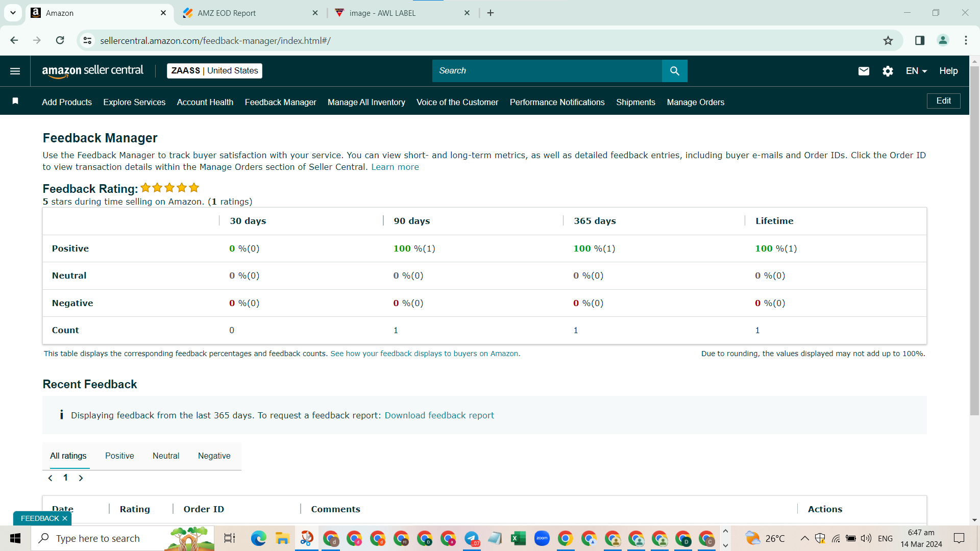Image resolution: width=980 pixels, height=551 pixels.
Task: Reload the page in Chrome
Action: pyautogui.click(x=60, y=40)
